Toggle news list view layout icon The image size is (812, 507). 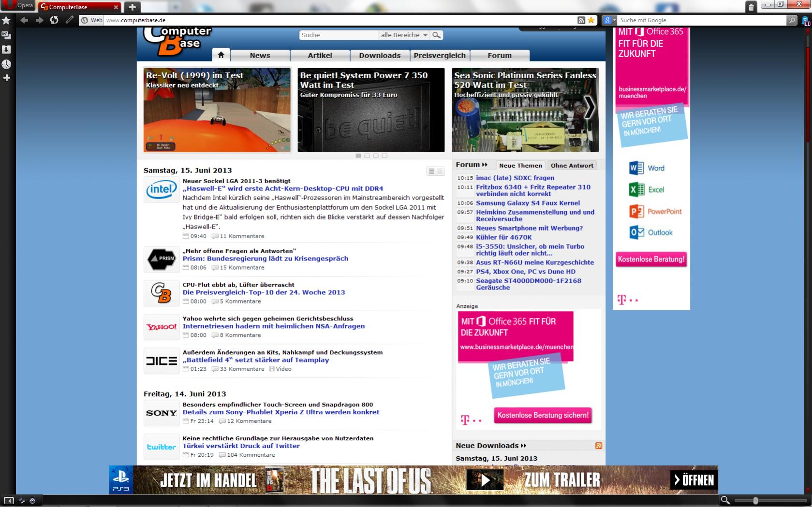(x=435, y=171)
